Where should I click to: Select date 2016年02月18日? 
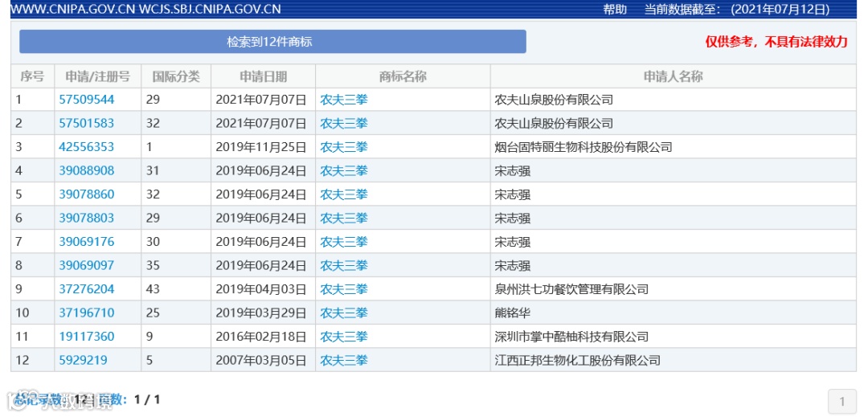click(260, 337)
